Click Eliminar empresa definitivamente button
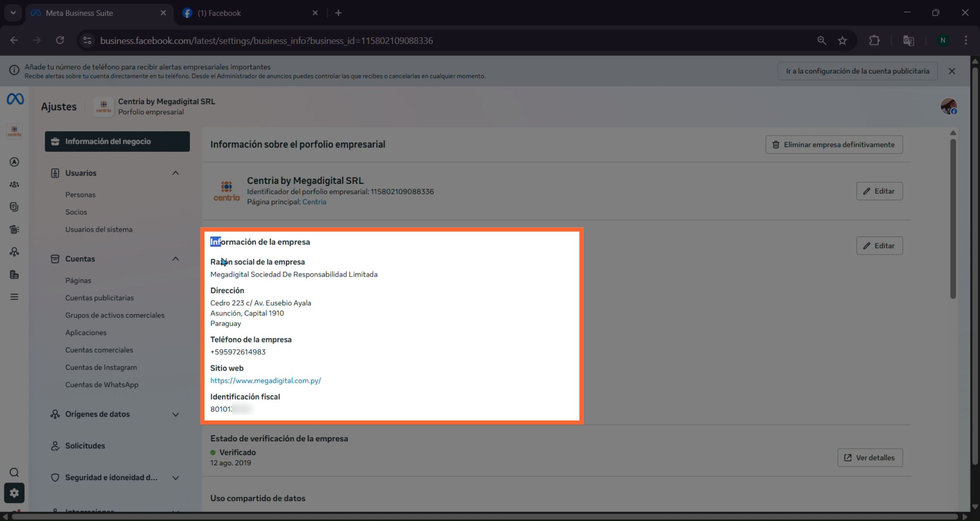This screenshot has width=980, height=521. (x=834, y=144)
